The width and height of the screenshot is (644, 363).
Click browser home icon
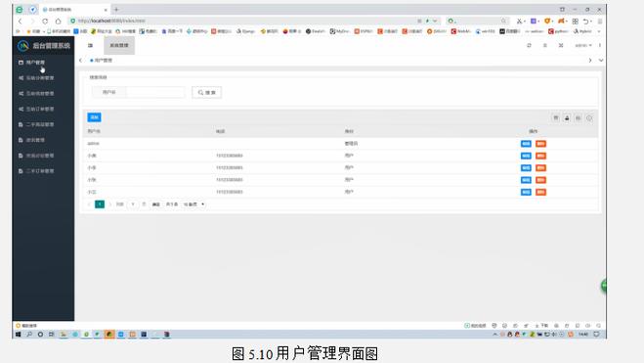pyautogui.click(x=58, y=21)
